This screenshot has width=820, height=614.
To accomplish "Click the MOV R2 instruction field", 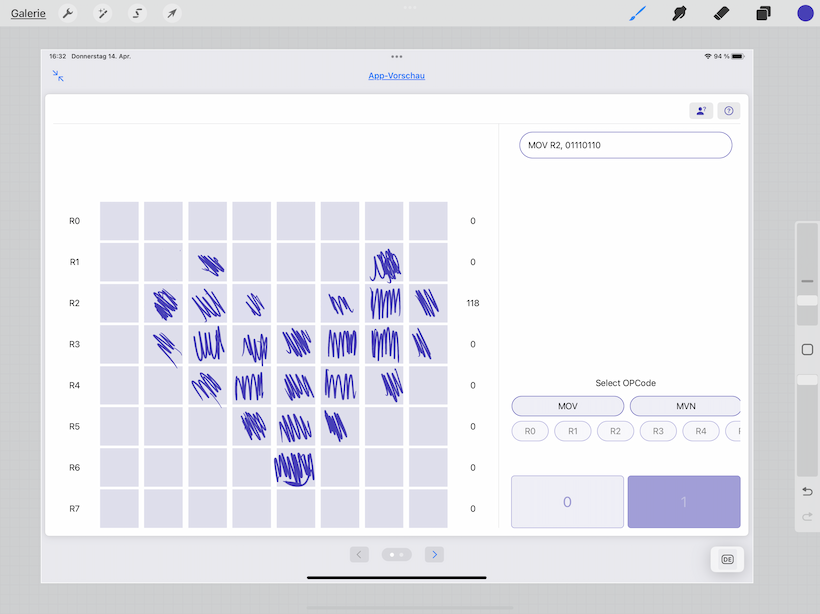I will [x=625, y=145].
